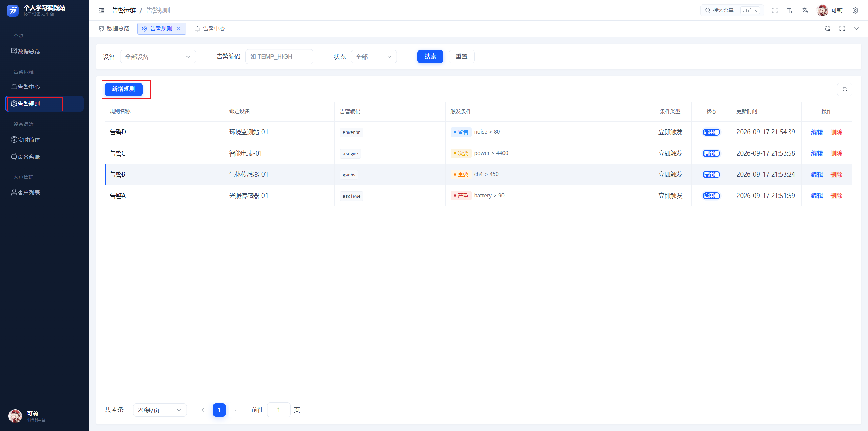Delete the 告警B rule
The image size is (868, 431).
point(836,175)
